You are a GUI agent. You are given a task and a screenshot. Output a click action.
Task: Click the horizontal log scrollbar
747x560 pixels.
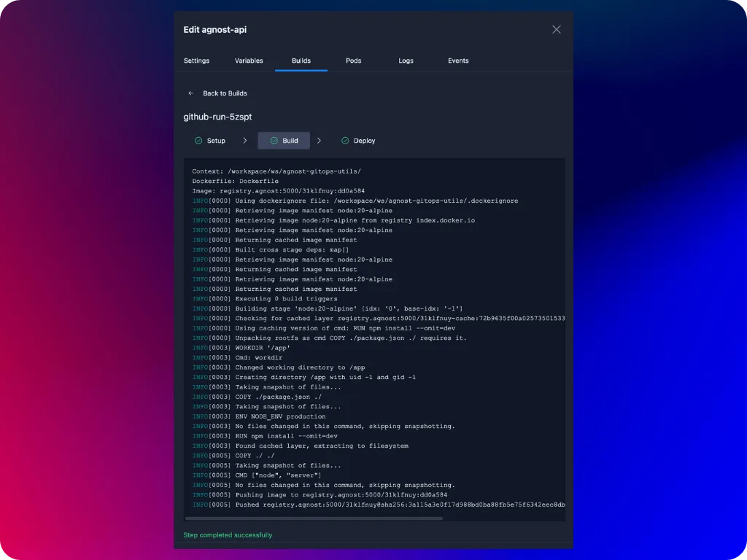pos(314,518)
